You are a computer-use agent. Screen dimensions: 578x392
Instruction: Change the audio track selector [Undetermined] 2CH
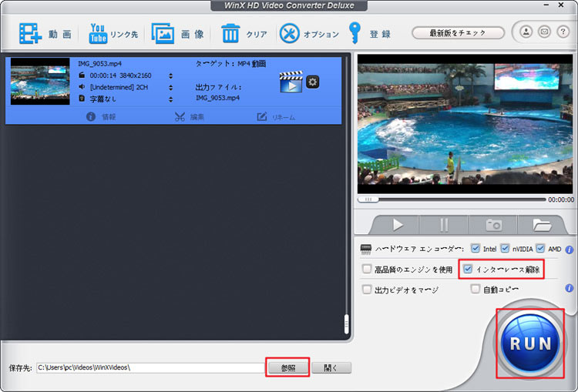(170, 87)
